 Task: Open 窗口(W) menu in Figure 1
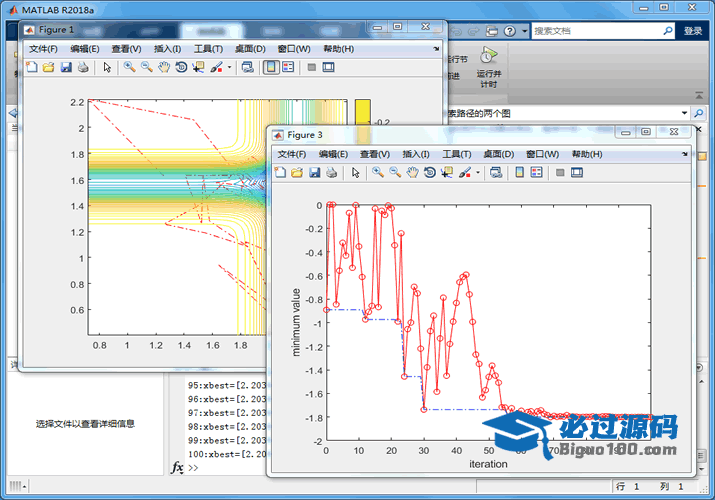coord(294,49)
